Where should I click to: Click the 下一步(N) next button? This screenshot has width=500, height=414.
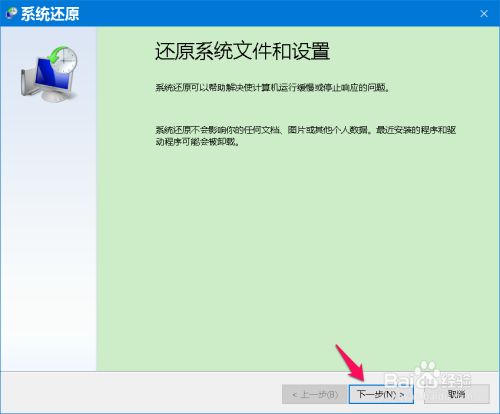(x=381, y=394)
